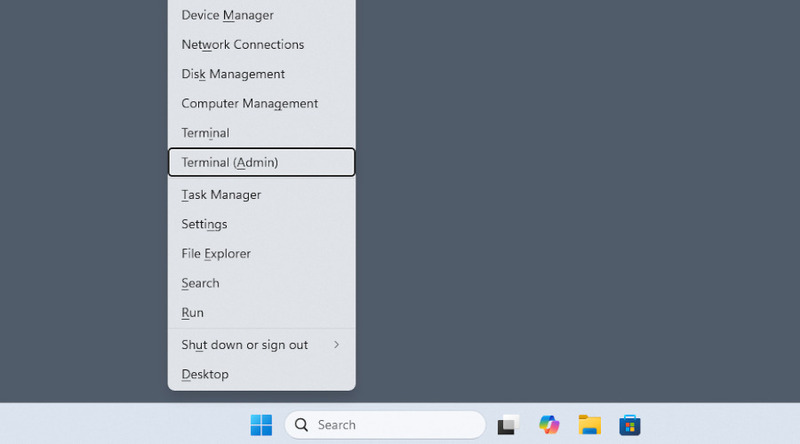Click the Task View taskbar icon
Viewport: 800px width, 444px height.
[508, 425]
